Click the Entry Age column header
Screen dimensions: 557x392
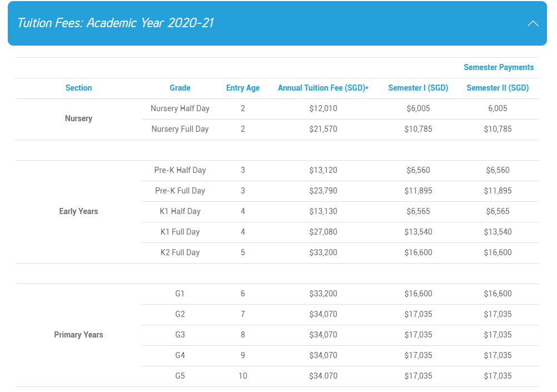[243, 88]
